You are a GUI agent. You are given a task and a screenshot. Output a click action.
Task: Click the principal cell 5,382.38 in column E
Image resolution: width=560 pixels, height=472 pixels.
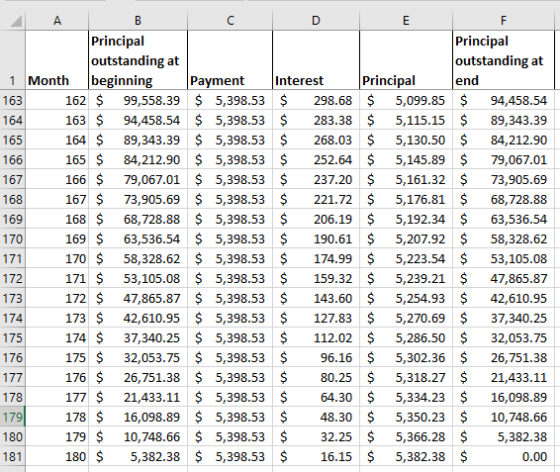pyautogui.click(x=406, y=457)
